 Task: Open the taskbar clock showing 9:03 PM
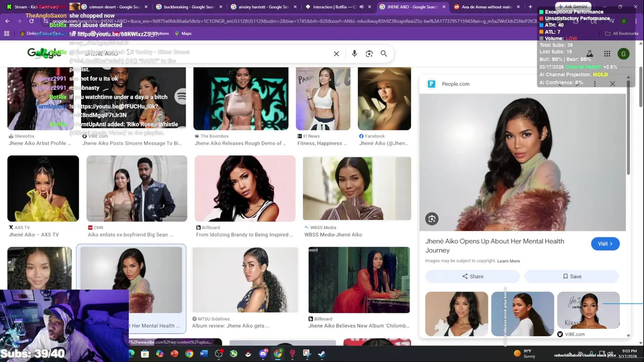(629, 353)
